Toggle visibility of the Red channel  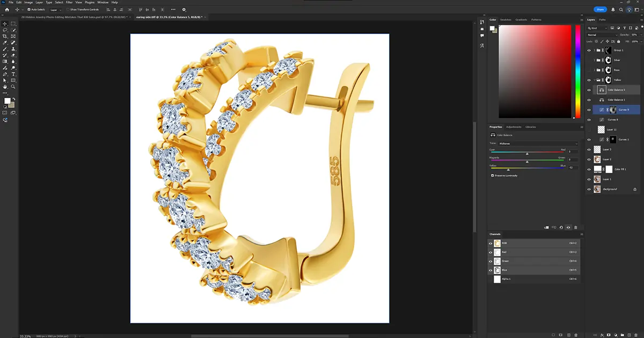tap(491, 252)
